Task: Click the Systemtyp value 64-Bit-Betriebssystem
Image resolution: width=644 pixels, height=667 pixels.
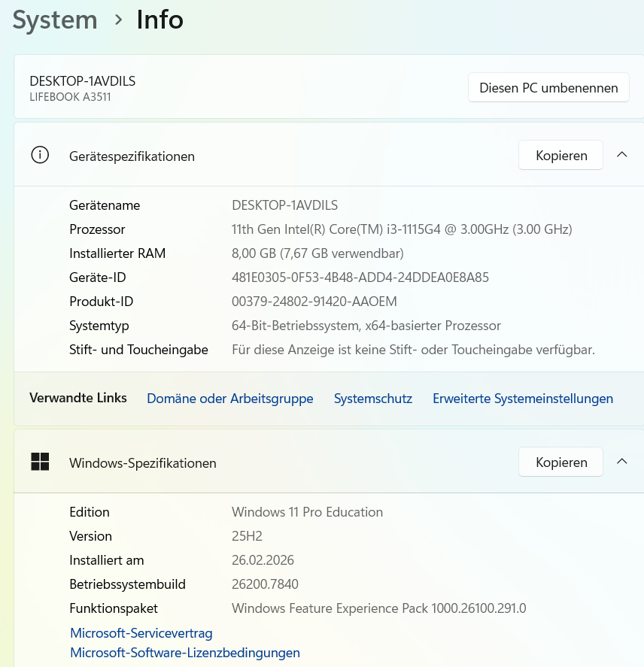Action: (366, 326)
